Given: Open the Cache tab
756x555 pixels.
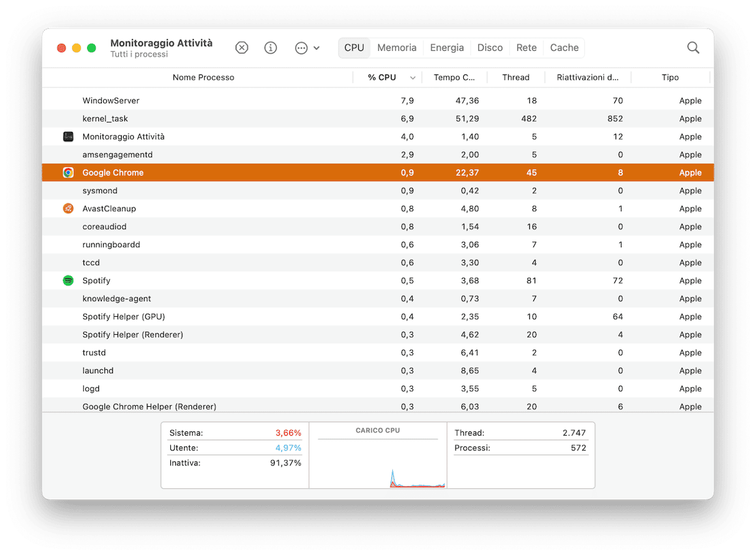Looking at the screenshot, I should [x=565, y=48].
